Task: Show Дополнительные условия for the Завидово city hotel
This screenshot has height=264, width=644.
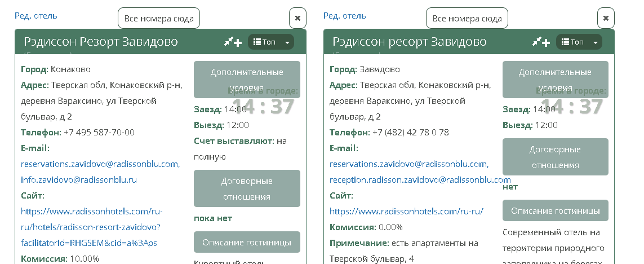Action: coord(555,80)
